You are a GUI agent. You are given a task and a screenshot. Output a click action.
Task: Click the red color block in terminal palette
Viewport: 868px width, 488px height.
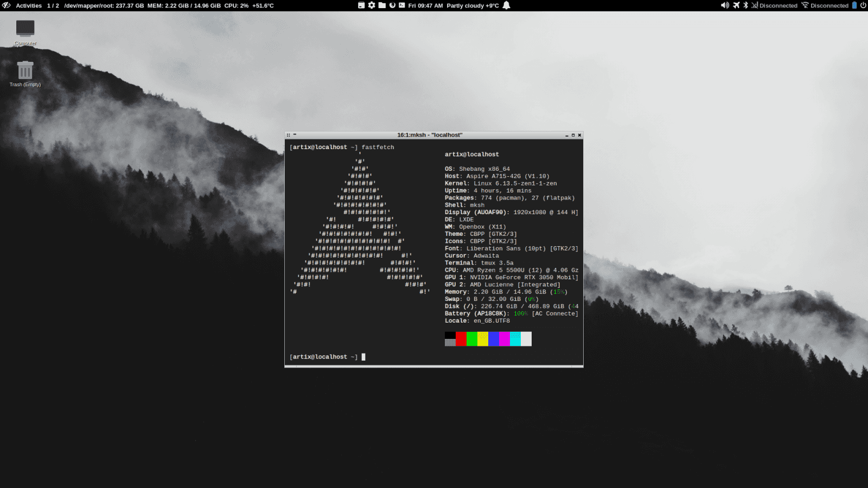click(461, 339)
